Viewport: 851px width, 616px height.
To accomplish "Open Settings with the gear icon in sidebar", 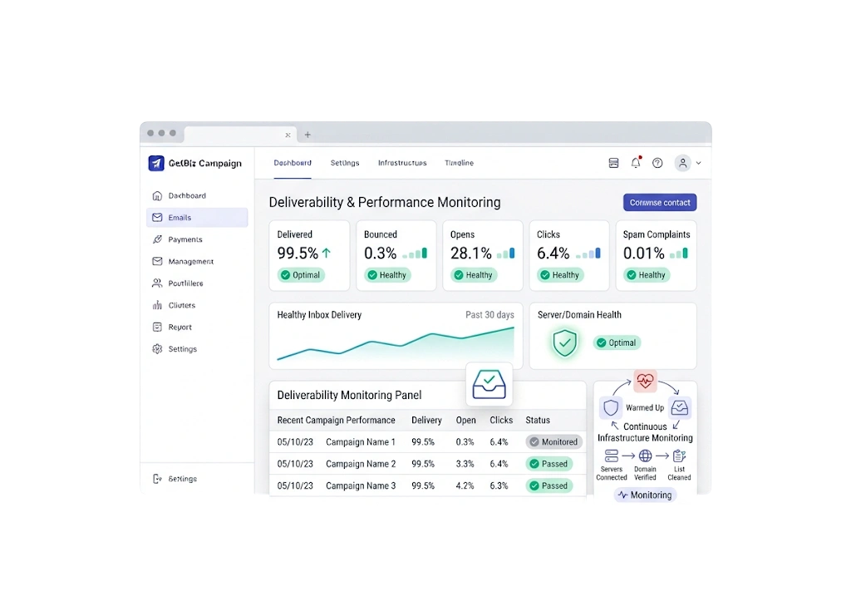I will pos(197,349).
